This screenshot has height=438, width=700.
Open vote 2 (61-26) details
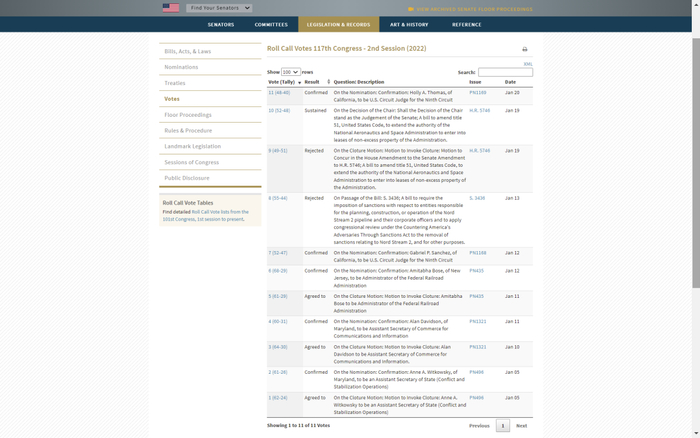(x=278, y=372)
